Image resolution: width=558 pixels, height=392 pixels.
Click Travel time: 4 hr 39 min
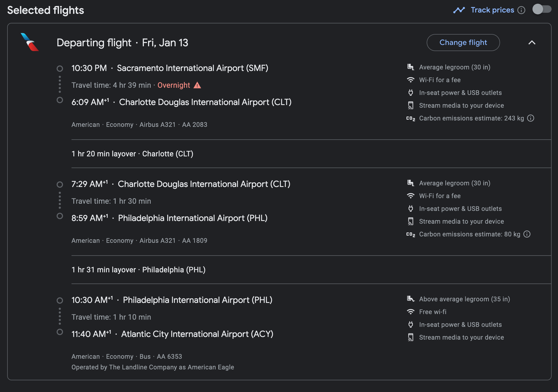111,85
